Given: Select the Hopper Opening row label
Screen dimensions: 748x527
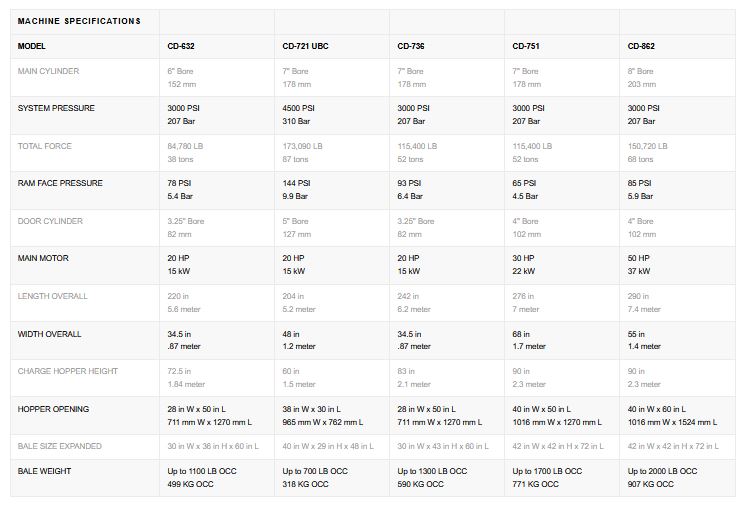Looking at the screenshot, I should [x=53, y=409].
